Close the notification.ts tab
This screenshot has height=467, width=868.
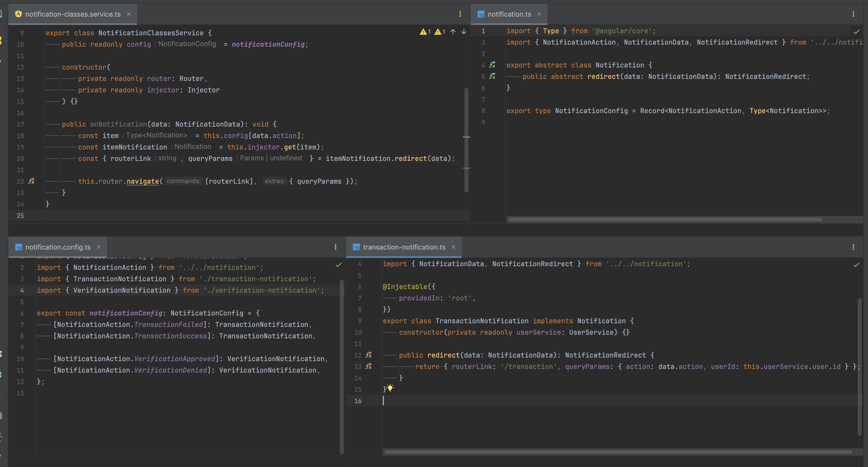(x=539, y=14)
